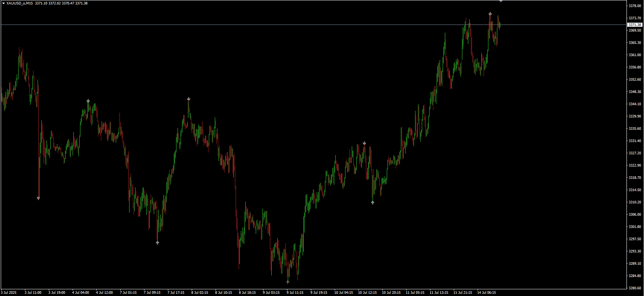Select the down arrow near 3331 on 10 Jul

coord(364,143)
